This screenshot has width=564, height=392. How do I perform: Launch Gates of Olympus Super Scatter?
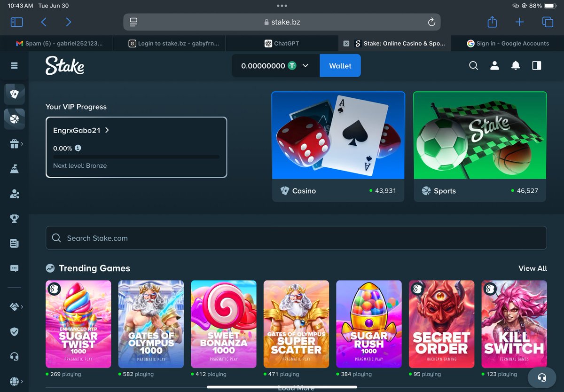[296, 324]
